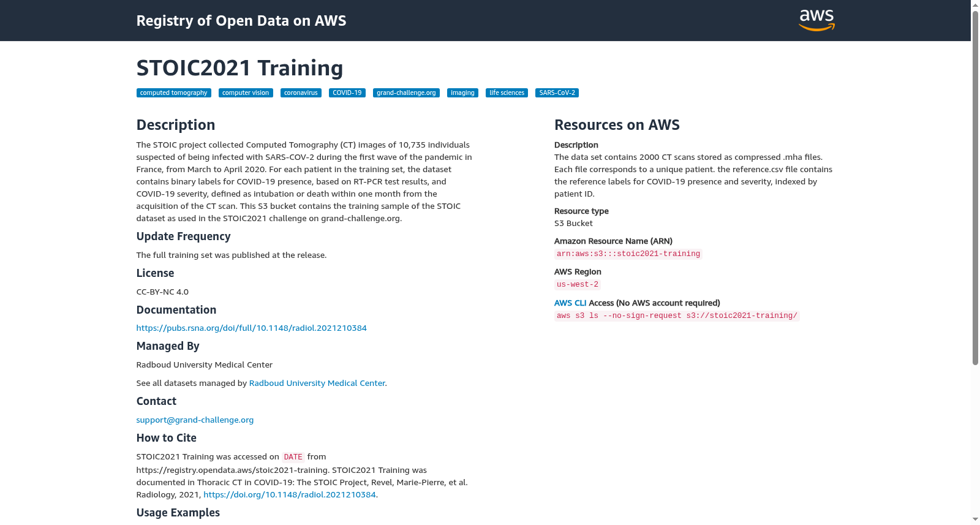The height and width of the screenshot is (525, 980).
Task: Filter by the coronavirus tag
Action: pos(301,93)
